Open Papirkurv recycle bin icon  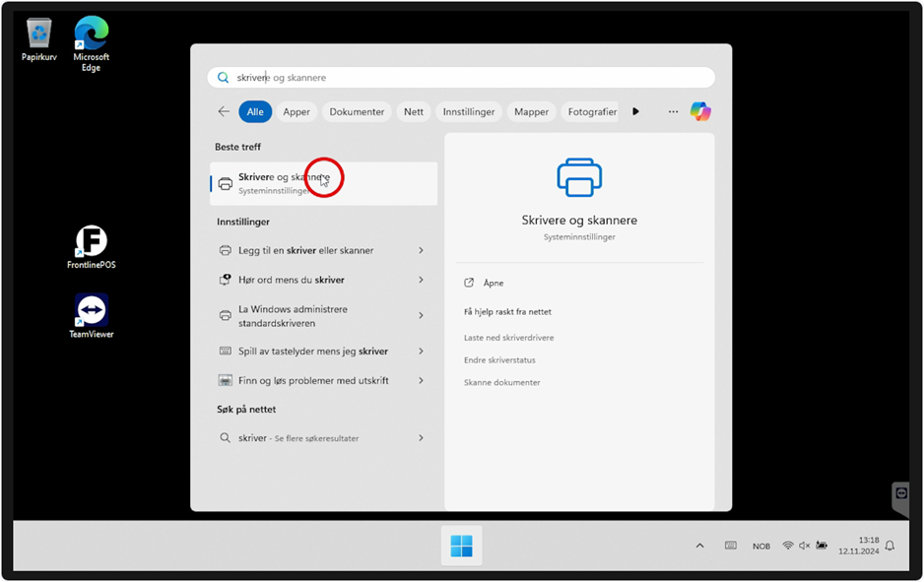click(x=38, y=38)
